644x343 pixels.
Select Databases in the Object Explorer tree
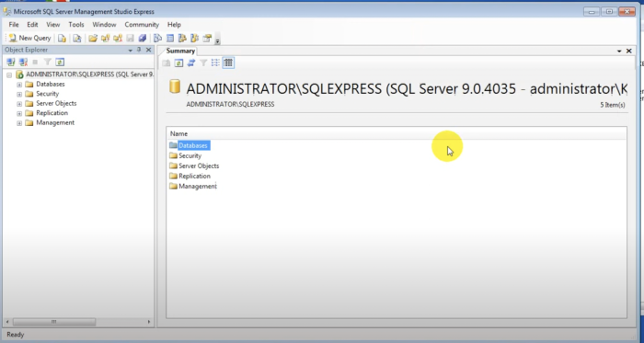50,84
